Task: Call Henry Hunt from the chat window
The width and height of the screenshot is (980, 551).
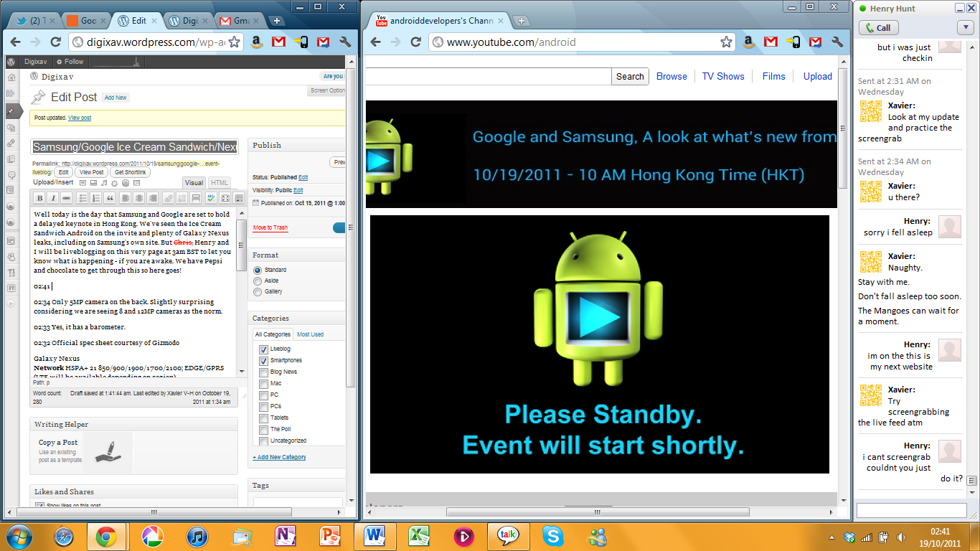Action: (878, 28)
